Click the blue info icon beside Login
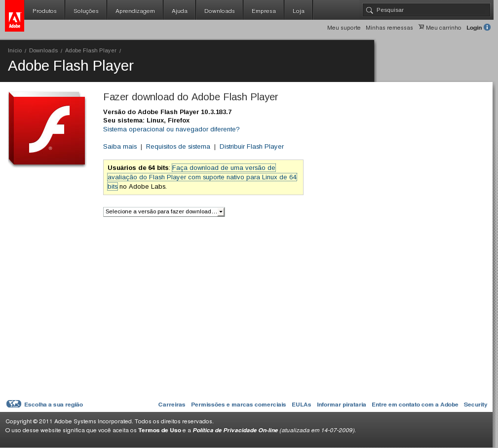This screenshot has width=498, height=448. (487, 27)
